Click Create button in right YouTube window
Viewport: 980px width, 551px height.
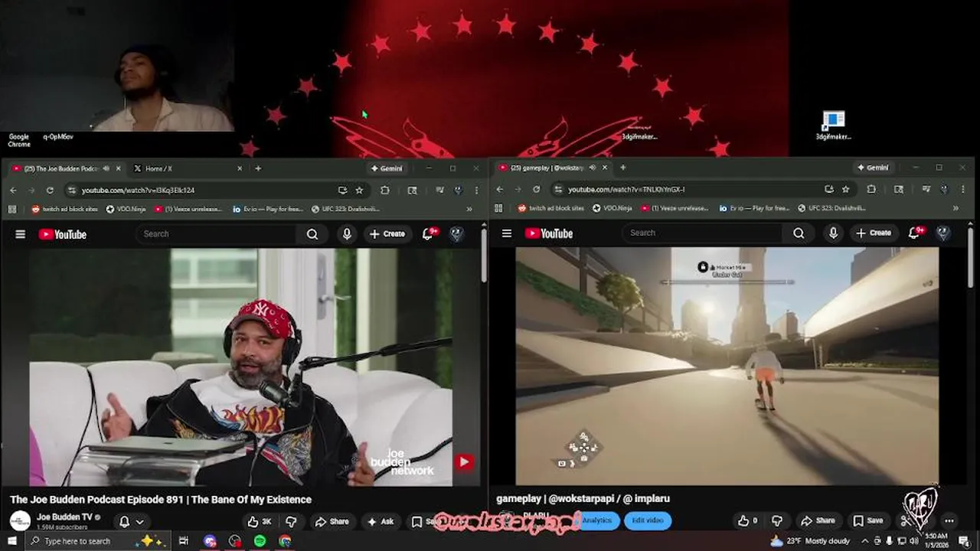coord(873,233)
